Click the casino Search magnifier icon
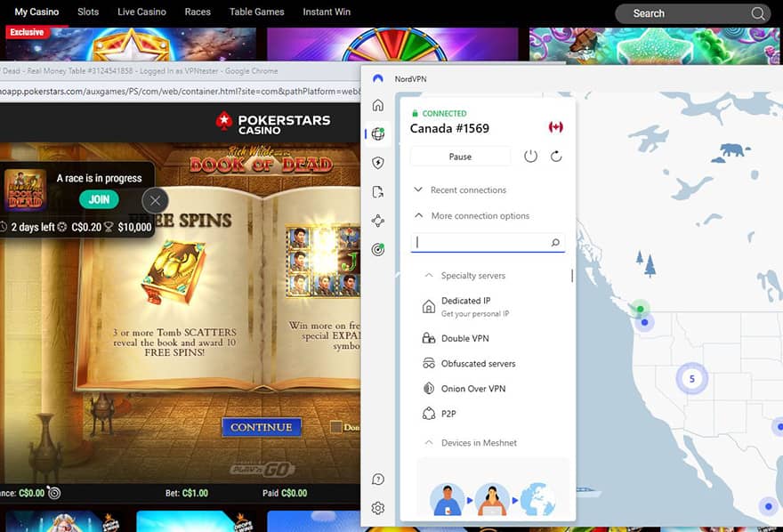 pos(757,13)
